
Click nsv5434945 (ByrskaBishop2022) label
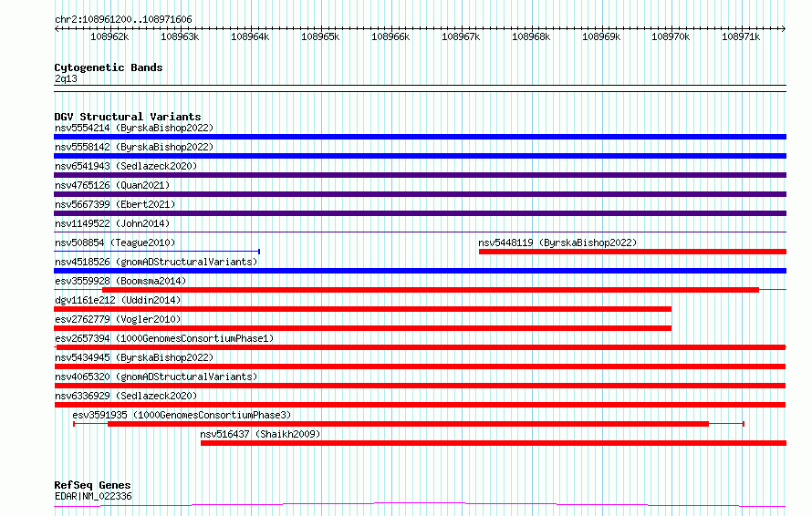point(134,357)
